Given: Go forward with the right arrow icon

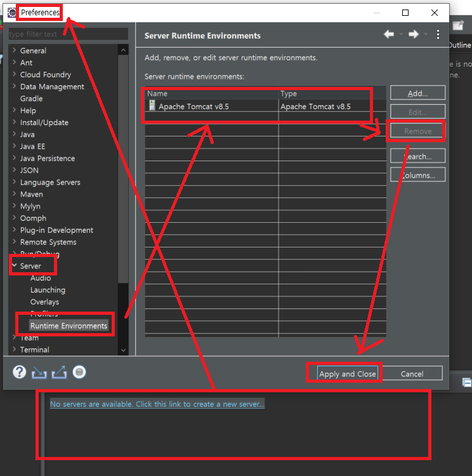Looking at the screenshot, I should pyautogui.click(x=414, y=34).
